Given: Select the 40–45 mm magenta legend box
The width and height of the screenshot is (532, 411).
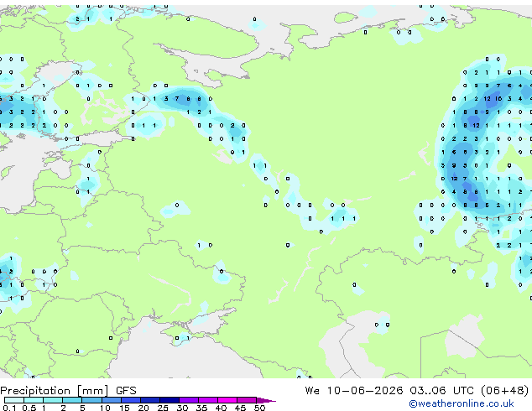Looking at the screenshot, I should point(227,400).
